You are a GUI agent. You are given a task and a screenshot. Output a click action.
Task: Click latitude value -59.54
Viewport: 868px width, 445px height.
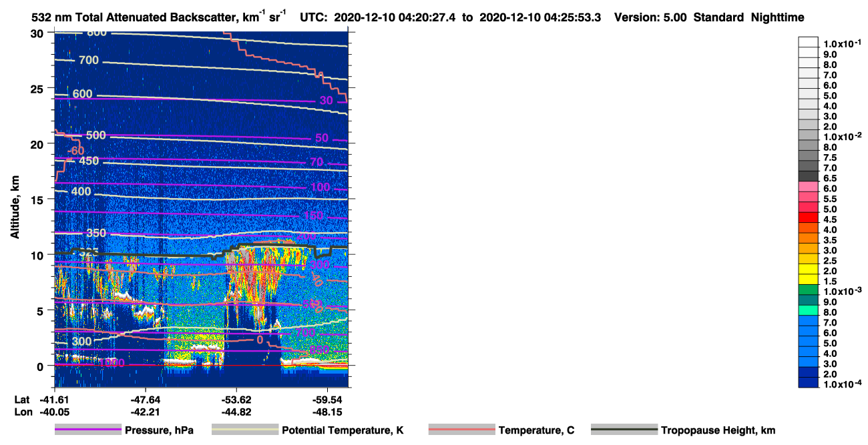point(327,400)
